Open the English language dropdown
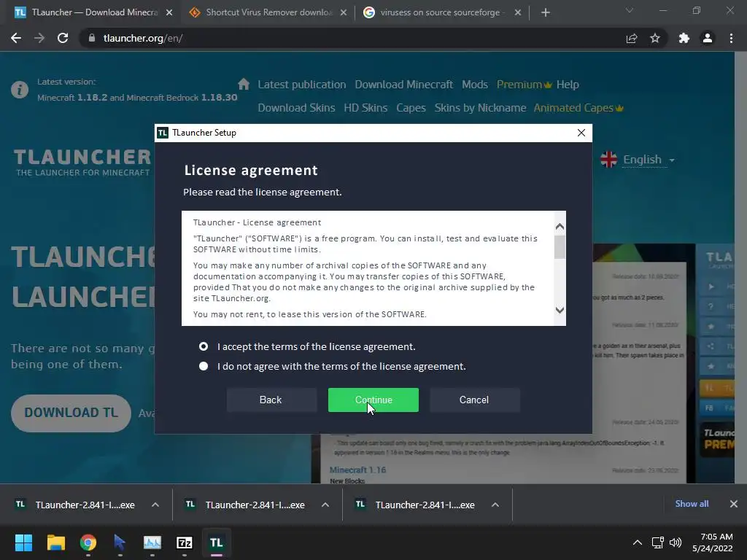 point(649,160)
